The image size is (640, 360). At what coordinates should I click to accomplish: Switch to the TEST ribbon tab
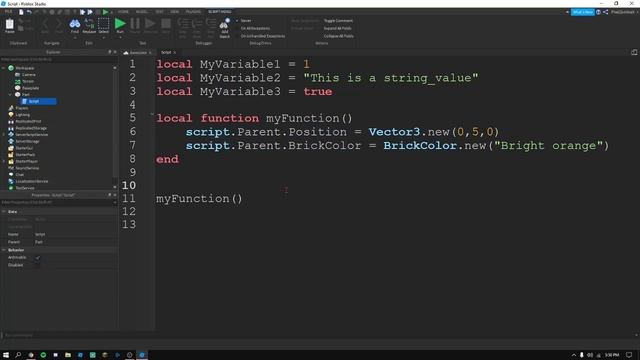[159, 12]
